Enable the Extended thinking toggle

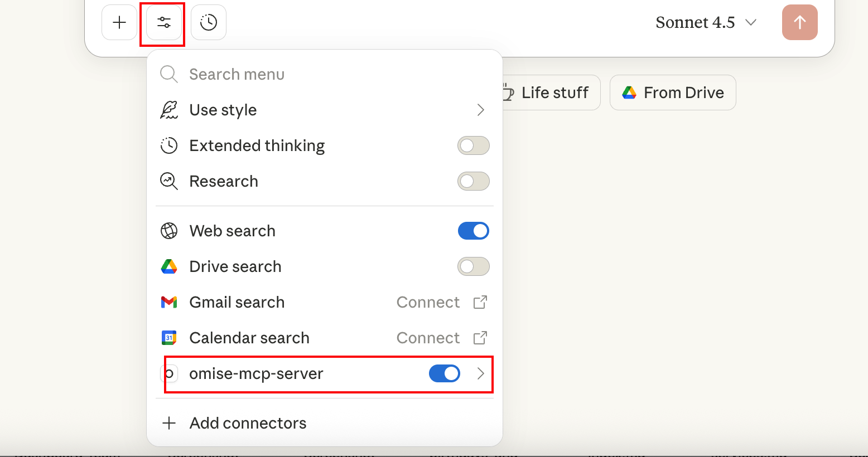point(473,146)
